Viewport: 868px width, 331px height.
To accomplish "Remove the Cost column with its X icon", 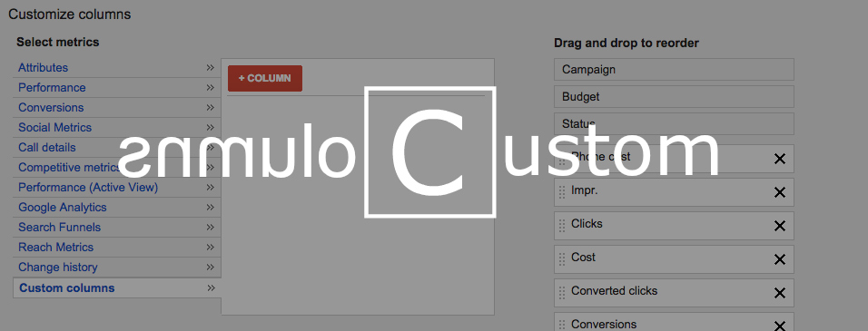I will [779, 259].
